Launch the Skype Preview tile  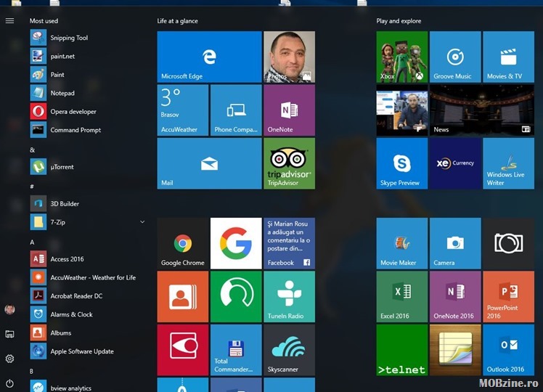pos(401,163)
